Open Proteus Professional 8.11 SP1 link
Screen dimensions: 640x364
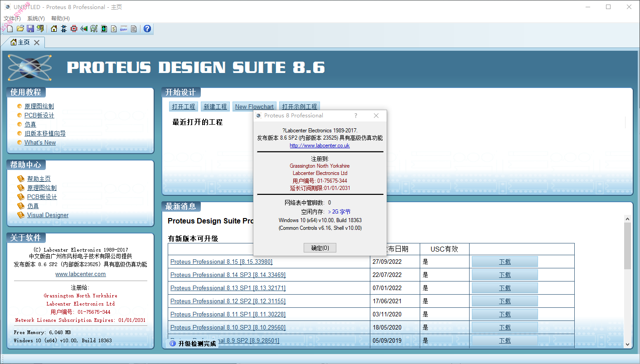coord(228,314)
